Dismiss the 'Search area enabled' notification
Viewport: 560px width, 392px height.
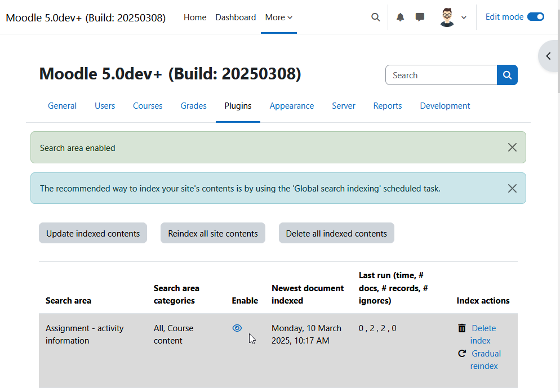coord(512,148)
